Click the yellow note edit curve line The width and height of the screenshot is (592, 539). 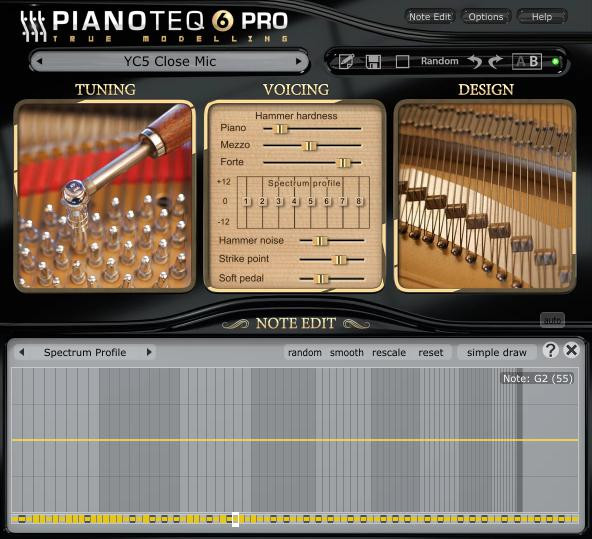(294, 440)
